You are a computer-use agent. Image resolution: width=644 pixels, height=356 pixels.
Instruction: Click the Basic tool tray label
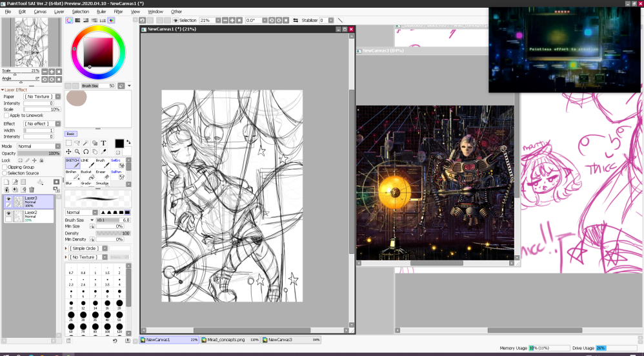70,134
